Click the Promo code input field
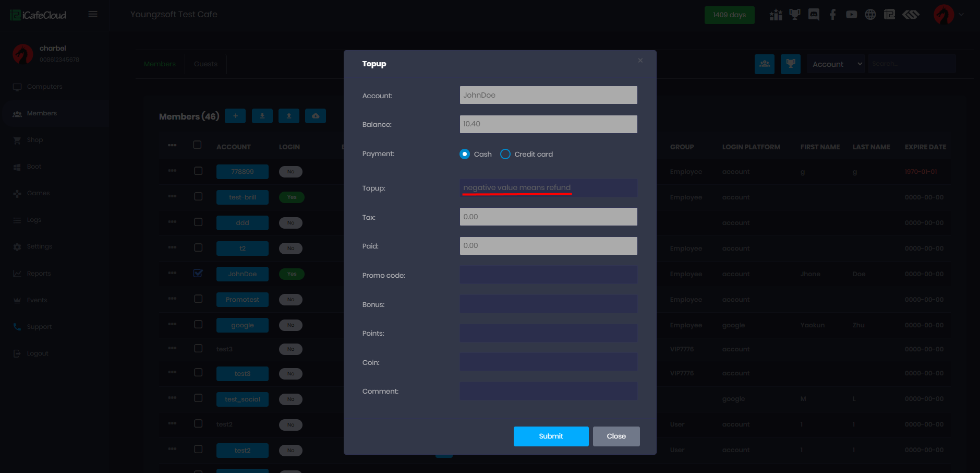Screen dimensions: 980x473 point(548,275)
